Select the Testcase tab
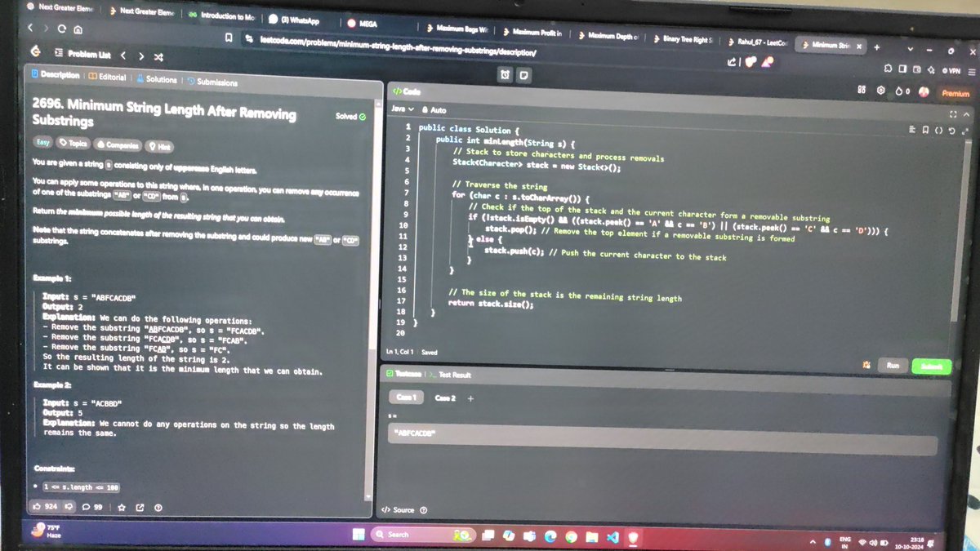Viewport: 980px width, 551px height. 402,374
